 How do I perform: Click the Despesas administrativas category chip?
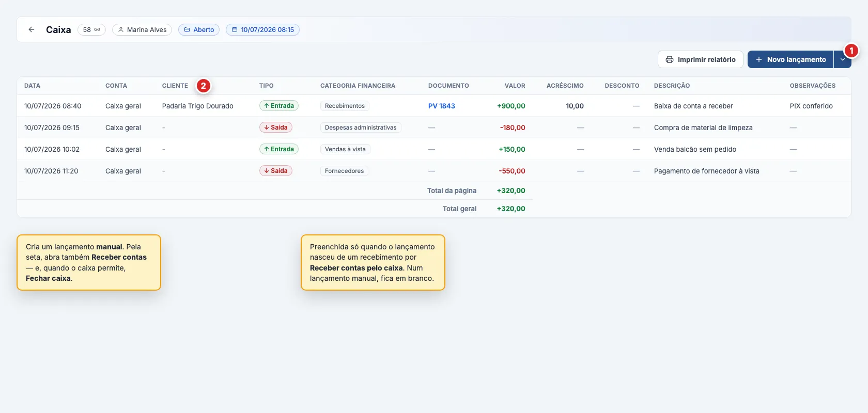click(x=361, y=128)
